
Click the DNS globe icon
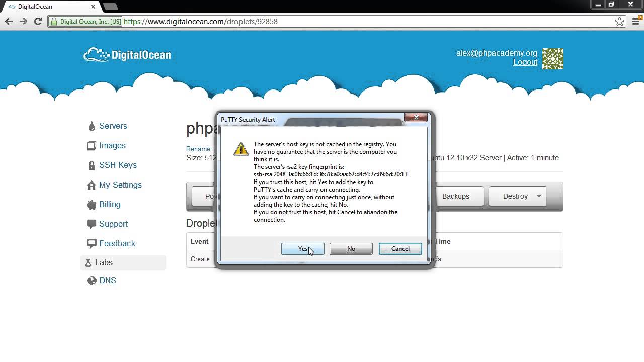91,281
